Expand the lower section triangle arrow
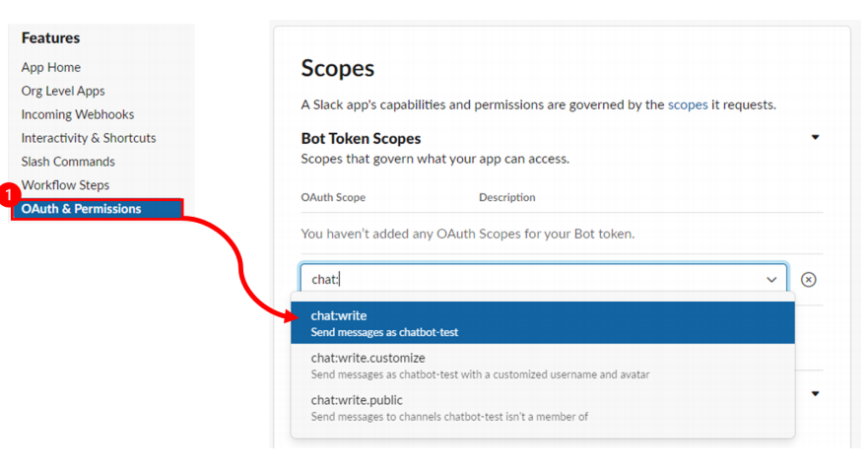The height and width of the screenshot is (472, 868). pos(815,394)
